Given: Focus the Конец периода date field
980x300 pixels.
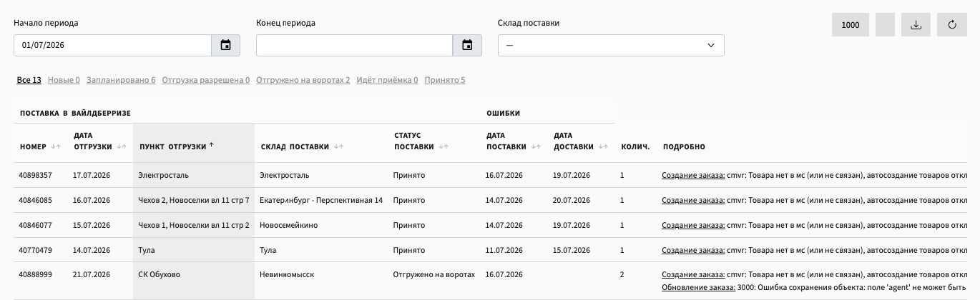Looking at the screenshot, I should pyautogui.click(x=355, y=45).
